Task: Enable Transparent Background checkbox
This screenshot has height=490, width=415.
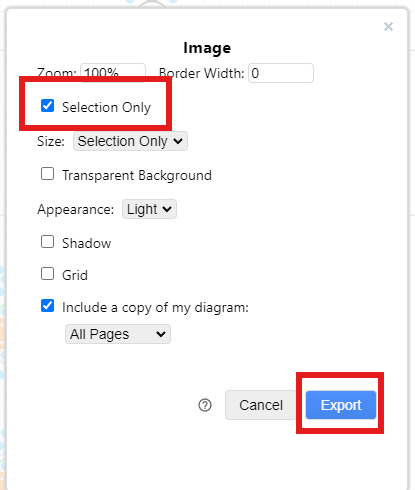Action: coord(47,174)
